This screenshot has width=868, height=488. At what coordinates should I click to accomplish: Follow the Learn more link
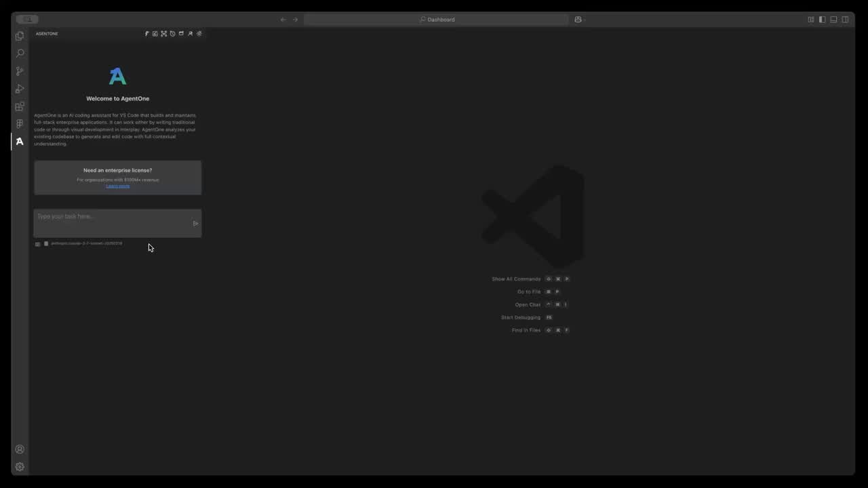click(118, 186)
